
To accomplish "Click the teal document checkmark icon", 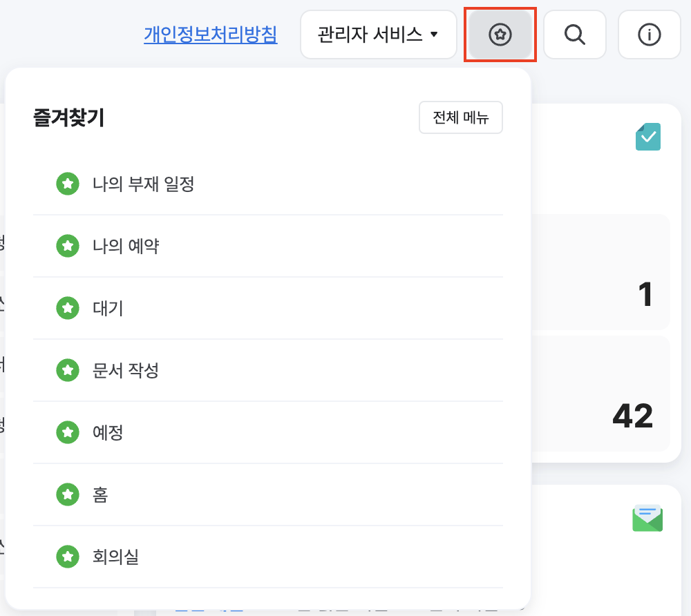I will [x=647, y=137].
